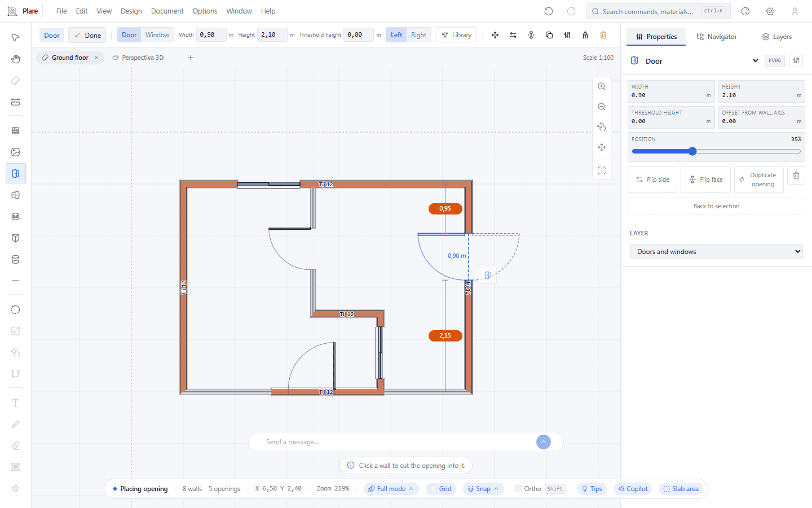
Task: Click the zoom out magnifier on canvas
Action: click(602, 107)
